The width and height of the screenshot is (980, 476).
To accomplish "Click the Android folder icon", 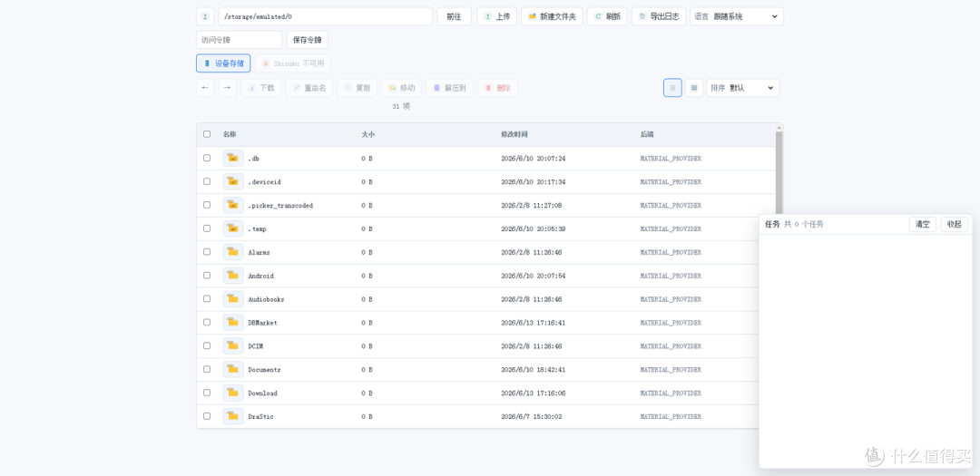I will 233,276.
